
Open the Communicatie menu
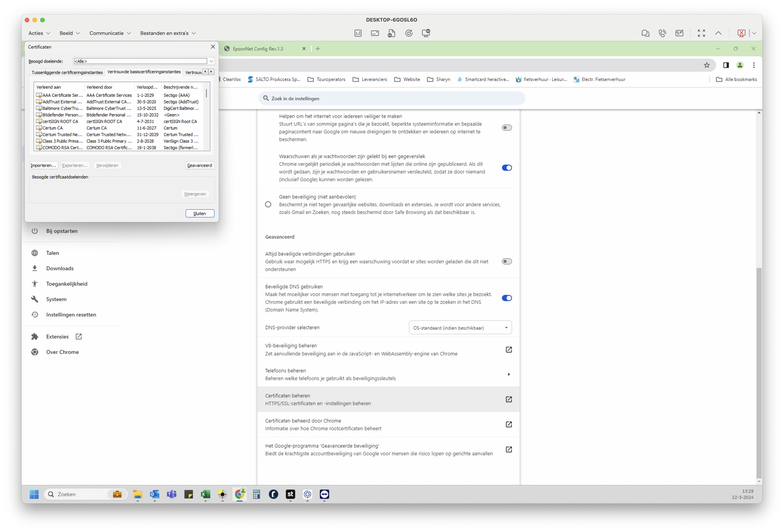pyautogui.click(x=110, y=33)
